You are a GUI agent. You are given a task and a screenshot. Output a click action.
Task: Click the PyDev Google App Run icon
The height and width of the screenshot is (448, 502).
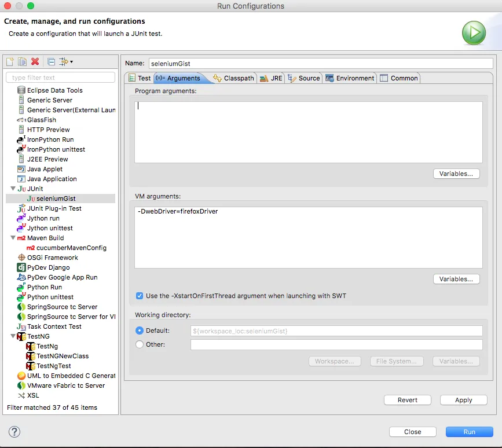[x=21, y=277]
